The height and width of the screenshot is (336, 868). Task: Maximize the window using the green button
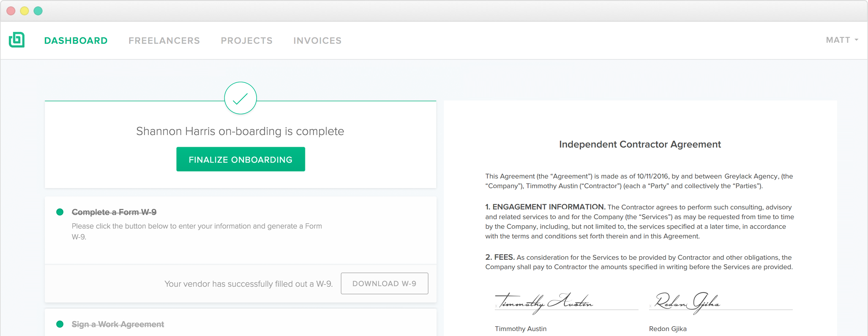[x=38, y=11]
